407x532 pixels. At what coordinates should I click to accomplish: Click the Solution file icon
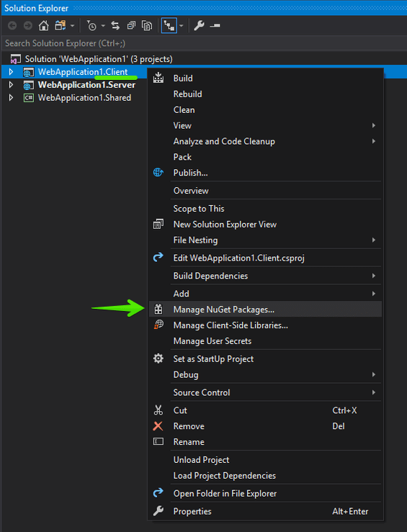(16, 59)
